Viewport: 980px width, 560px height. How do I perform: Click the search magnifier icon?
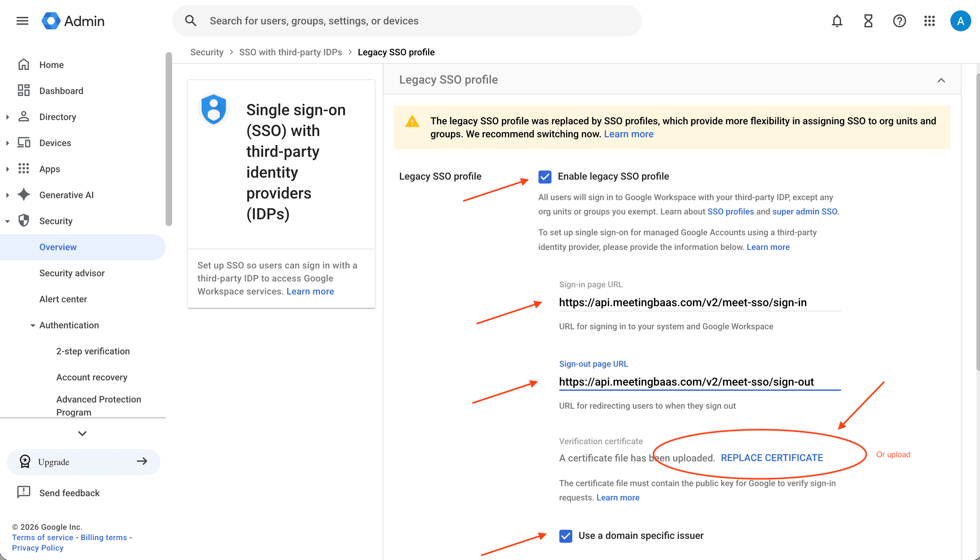click(x=191, y=21)
